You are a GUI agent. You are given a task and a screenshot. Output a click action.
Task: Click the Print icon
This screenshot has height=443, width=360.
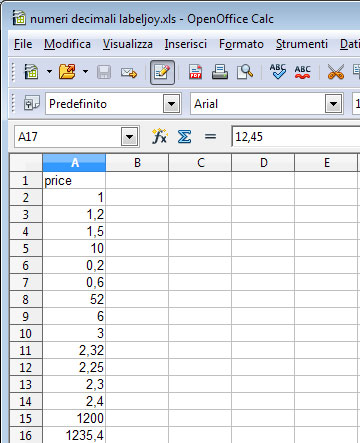220,72
